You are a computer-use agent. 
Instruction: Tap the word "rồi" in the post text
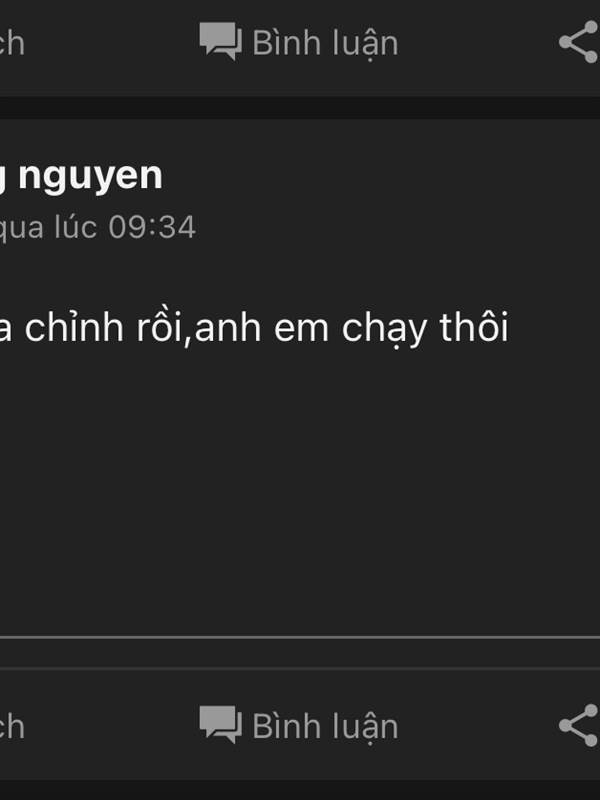coord(160,328)
